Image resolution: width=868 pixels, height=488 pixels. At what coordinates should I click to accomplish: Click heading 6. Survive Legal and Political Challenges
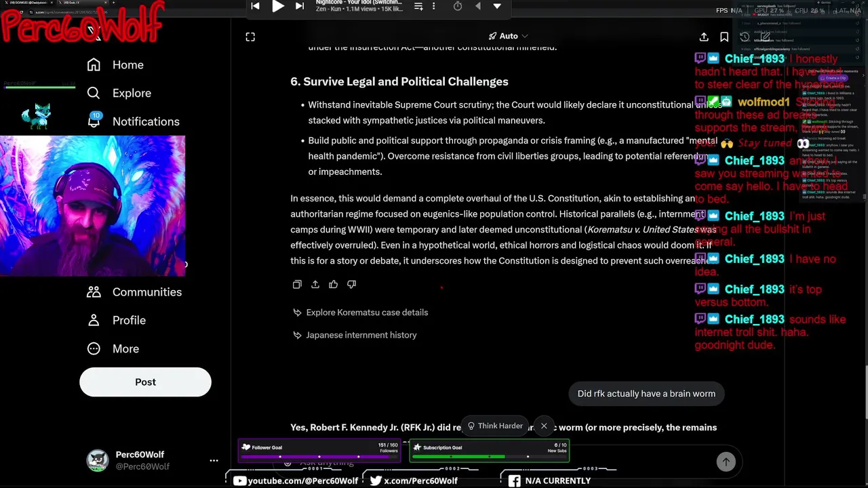(x=399, y=81)
